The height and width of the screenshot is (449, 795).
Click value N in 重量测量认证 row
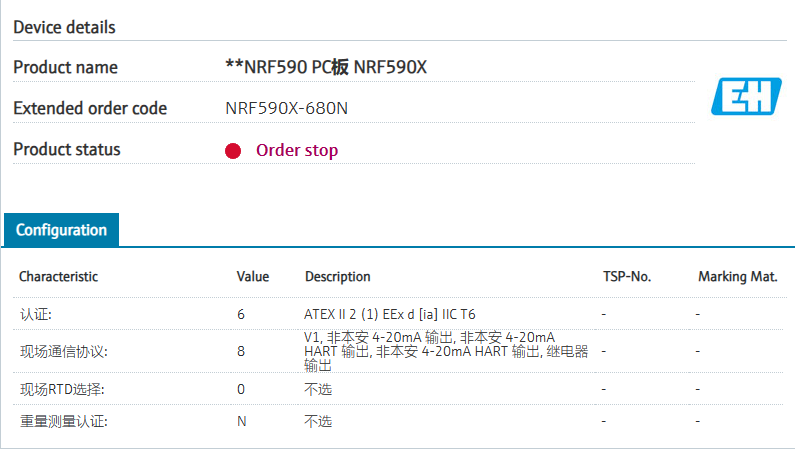(x=241, y=421)
